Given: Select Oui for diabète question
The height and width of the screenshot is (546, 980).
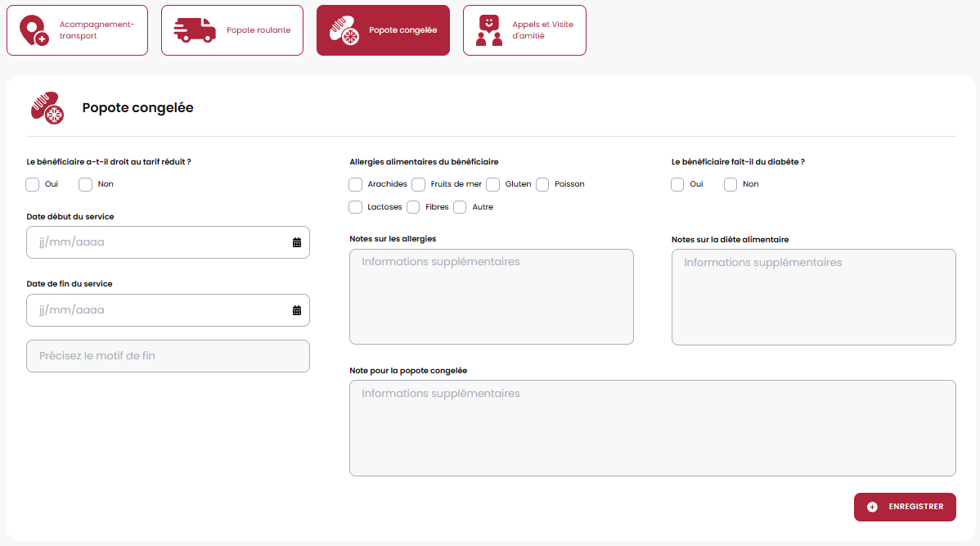Looking at the screenshot, I should (x=677, y=184).
